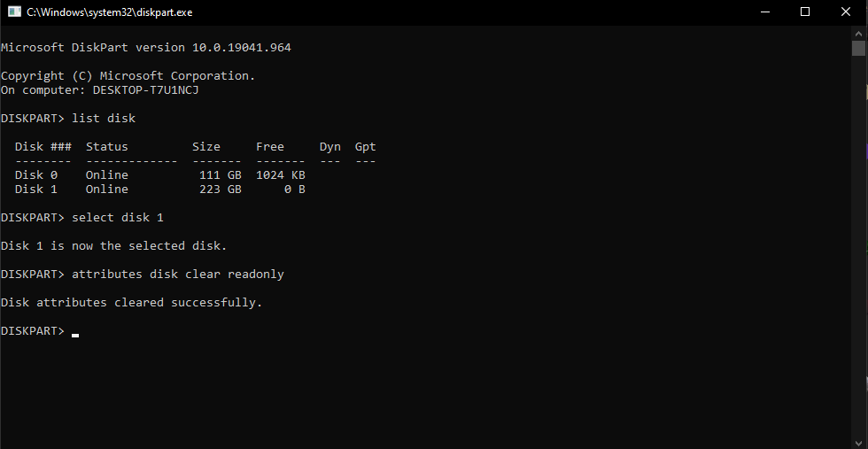Click the 'Free' column header text
Screen dimensions: 868x449
[x=270, y=147]
